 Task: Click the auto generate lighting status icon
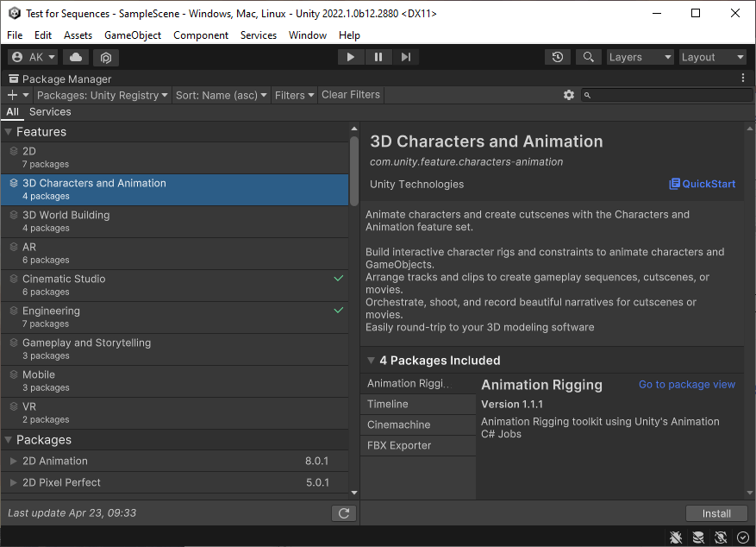pos(721,537)
